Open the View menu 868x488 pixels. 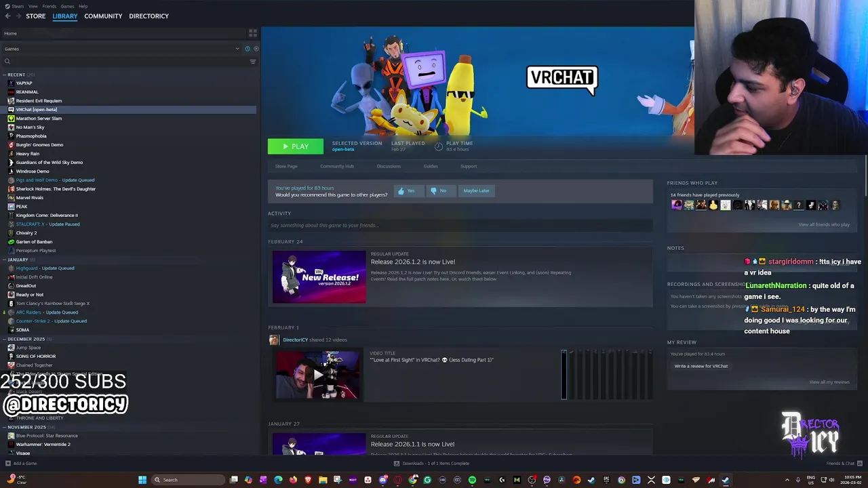coord(33,6)
